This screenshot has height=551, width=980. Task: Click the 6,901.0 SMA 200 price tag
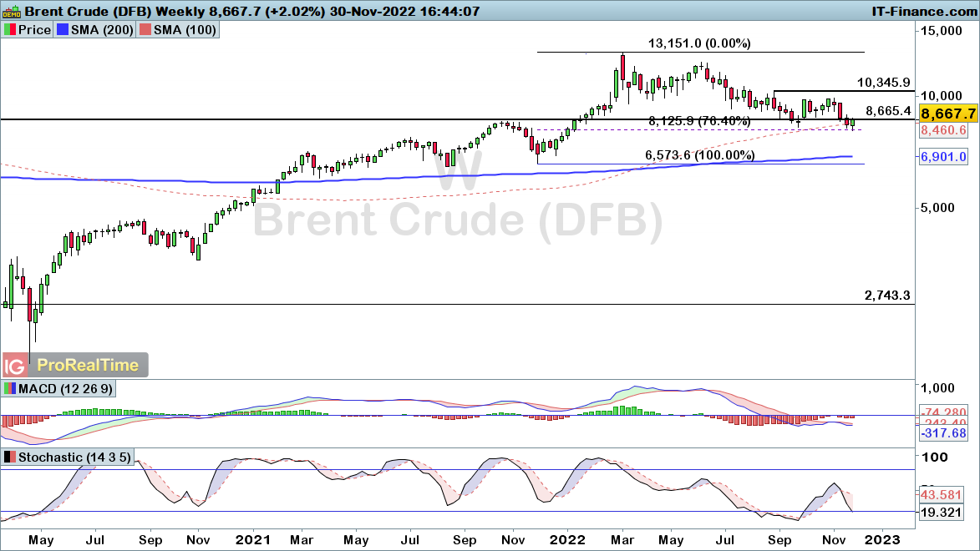(944, 156)
